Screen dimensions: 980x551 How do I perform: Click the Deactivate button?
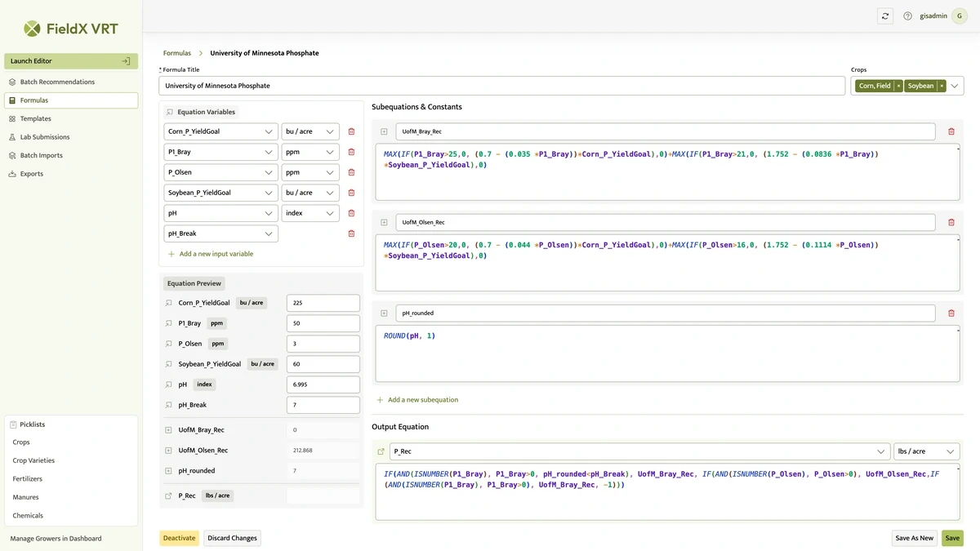pos(179,538)
